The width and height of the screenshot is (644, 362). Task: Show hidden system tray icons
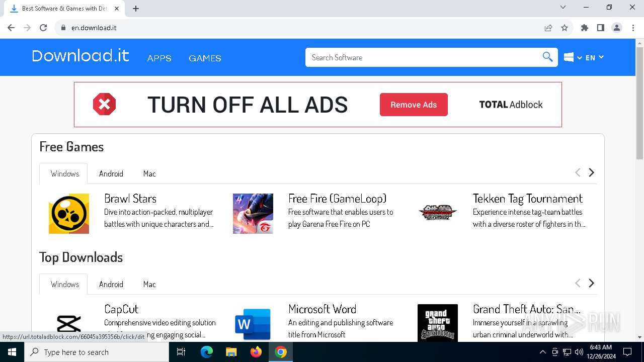coord(542,352)
